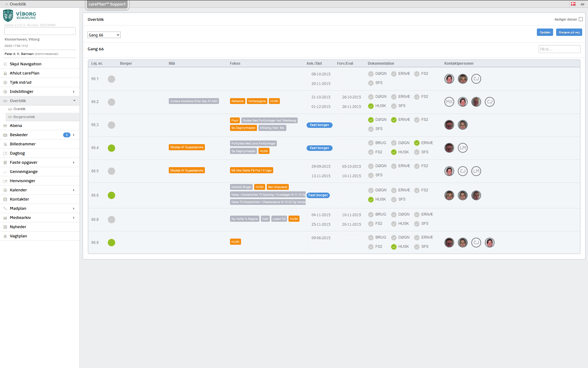Click the Danish flag language icon
The height and width of the screenshot is (368, 588).
[x=573, y=4]
